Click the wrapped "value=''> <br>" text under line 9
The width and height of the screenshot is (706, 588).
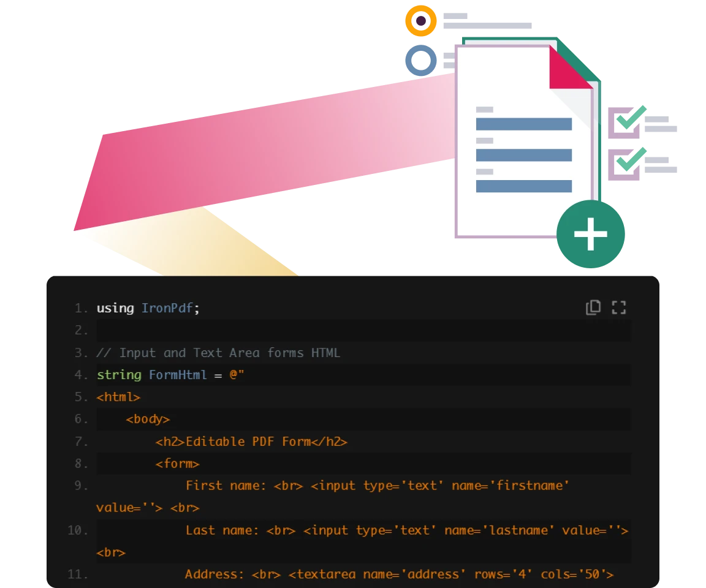click(x=148, y=508)
